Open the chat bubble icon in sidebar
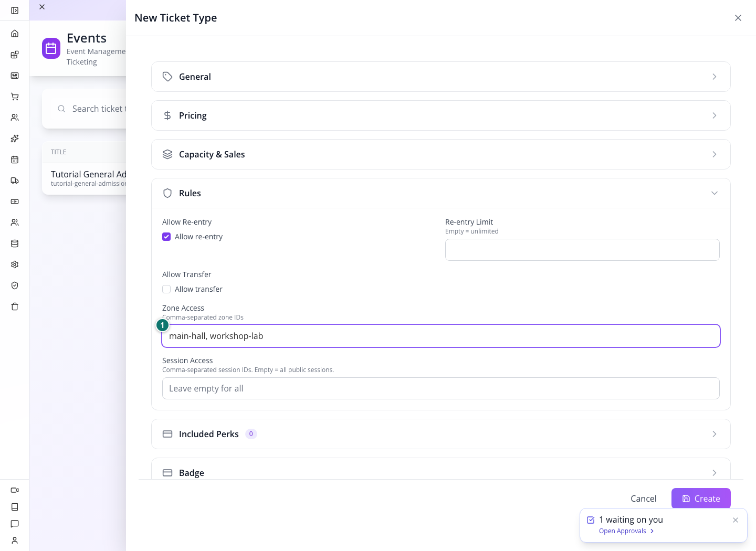The image size is (756, 551). pyautogui.click(x=15, y=524)
